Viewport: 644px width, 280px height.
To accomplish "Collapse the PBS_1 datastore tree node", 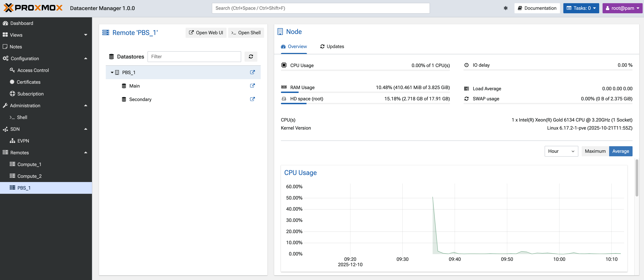I will coord(112,72).
